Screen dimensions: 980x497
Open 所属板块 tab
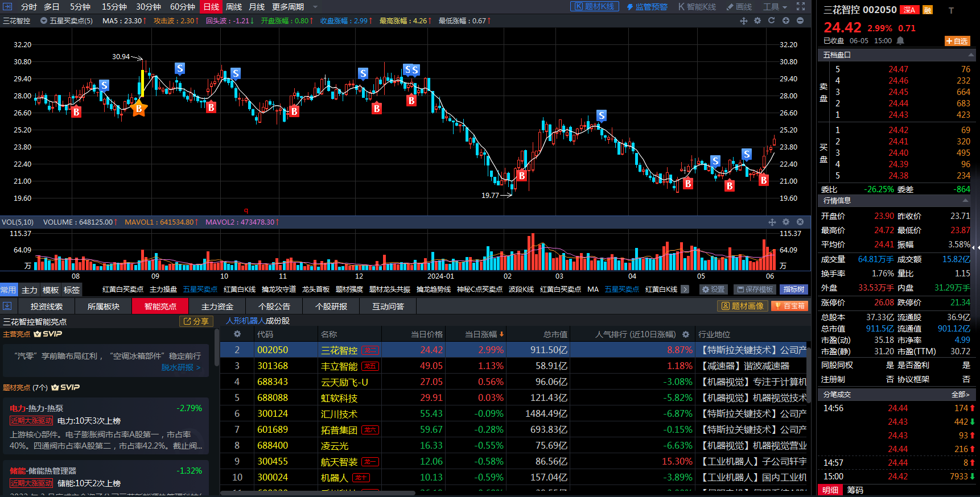104,307
